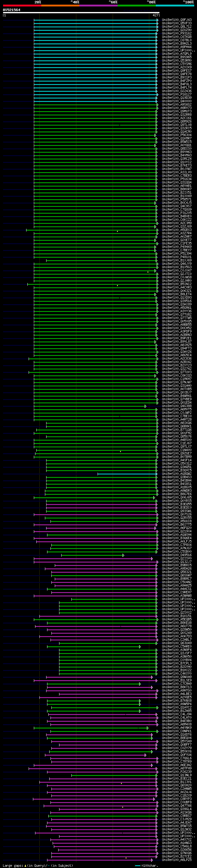Select label UniRef100_Q93SW1
Viewport: 197px width, 868px height.
pyautogui.click(x=176, y=511)
